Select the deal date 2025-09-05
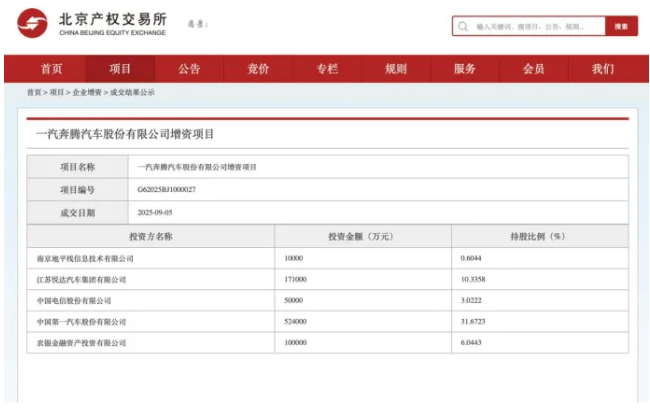 155,212
